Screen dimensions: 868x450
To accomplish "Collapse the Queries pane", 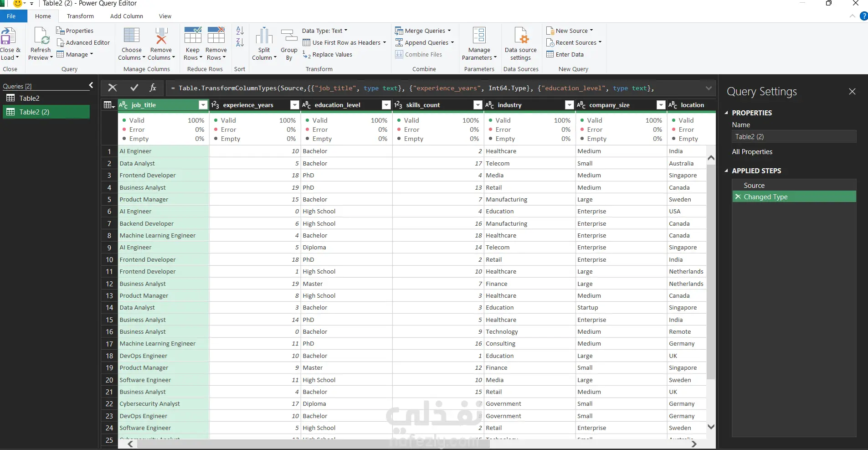I will pyautogui.click(x=91, y=85).
